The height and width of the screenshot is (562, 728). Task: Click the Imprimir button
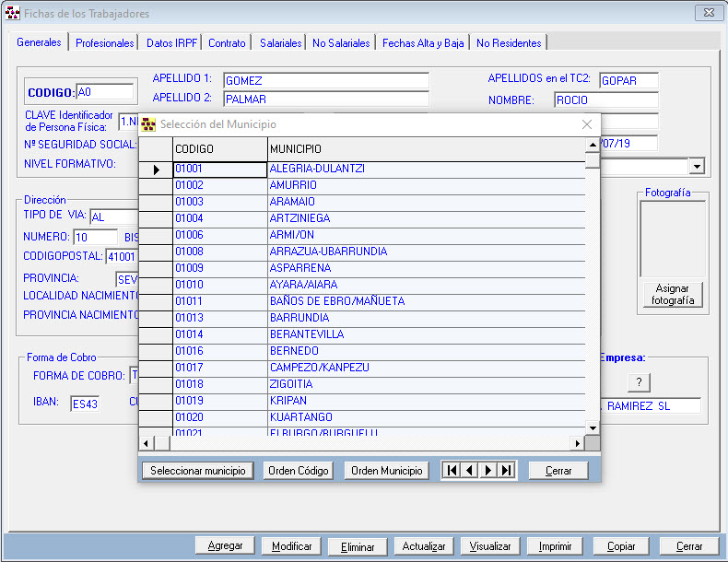pyautogui.click(x=556, y=546)
